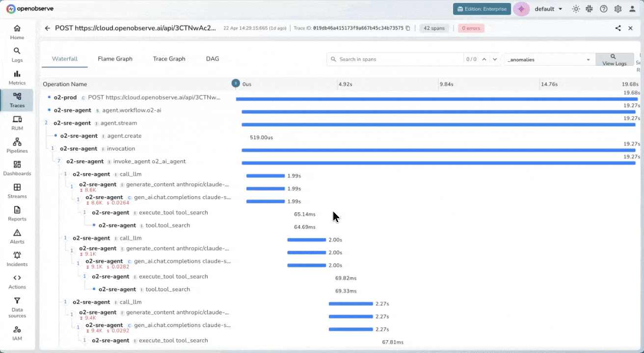Focus the Search in spans field
Image resolution: width=644 pixels, height=353 pixels.
[396, 59]
